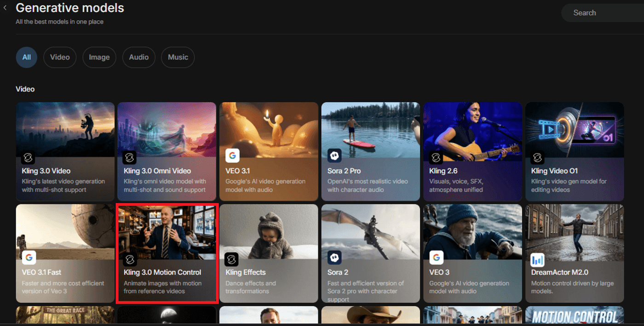Open the Kling 3.0 Omni Video title
Screen dimensions: 644x326
tap(157, 171)
